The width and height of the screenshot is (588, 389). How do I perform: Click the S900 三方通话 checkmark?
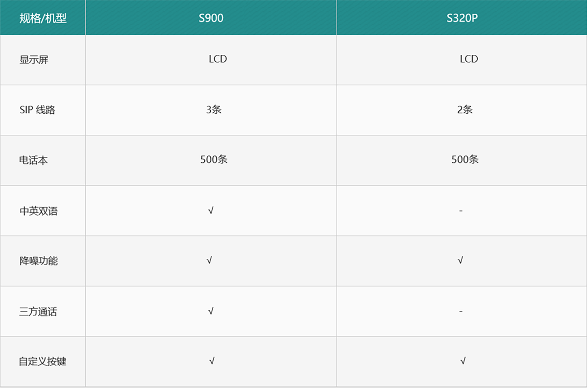click(x=211, y=311)
